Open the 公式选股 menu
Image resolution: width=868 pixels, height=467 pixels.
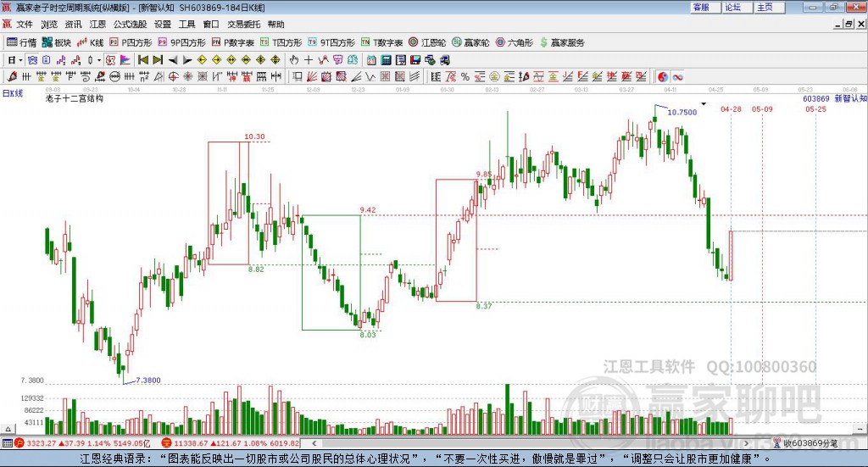tap(130, 25)
